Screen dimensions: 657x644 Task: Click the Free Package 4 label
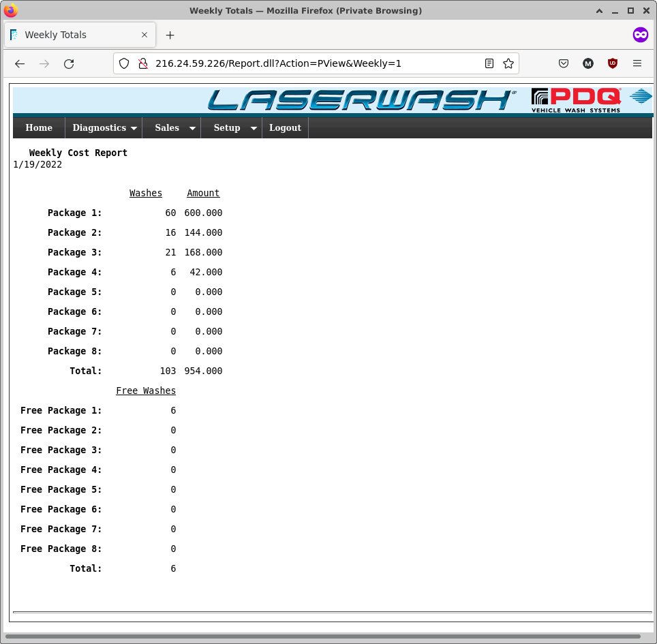click(61, 470)
